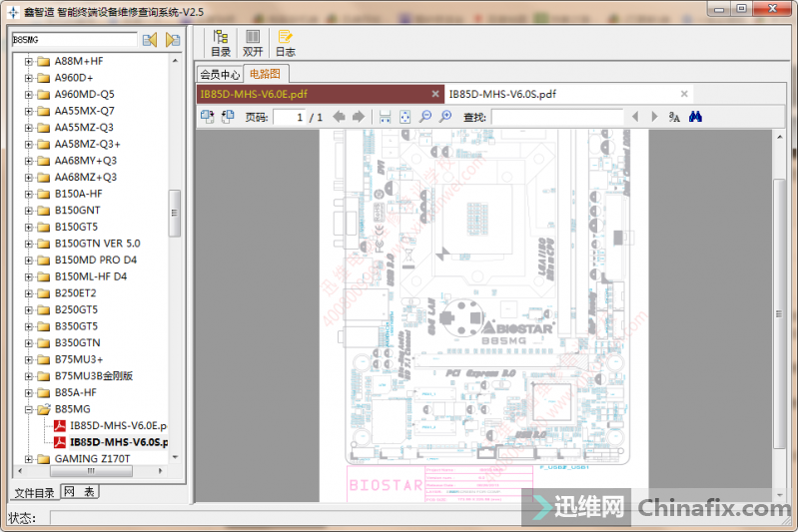Click the file tree scroll up arrow
798x532 pixels.
point(175,61)
